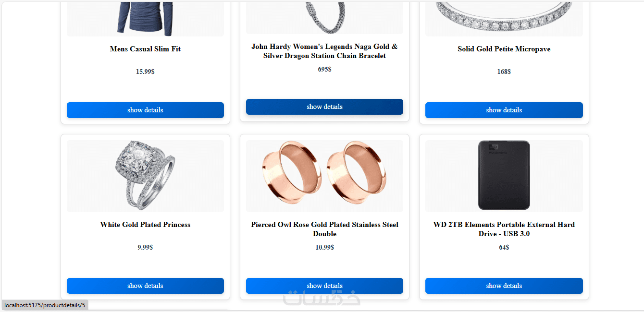This screenshot has width=644, height=312.
Task: Click the WD 2TB Elements product title
Action: click(x=504, y=229)
